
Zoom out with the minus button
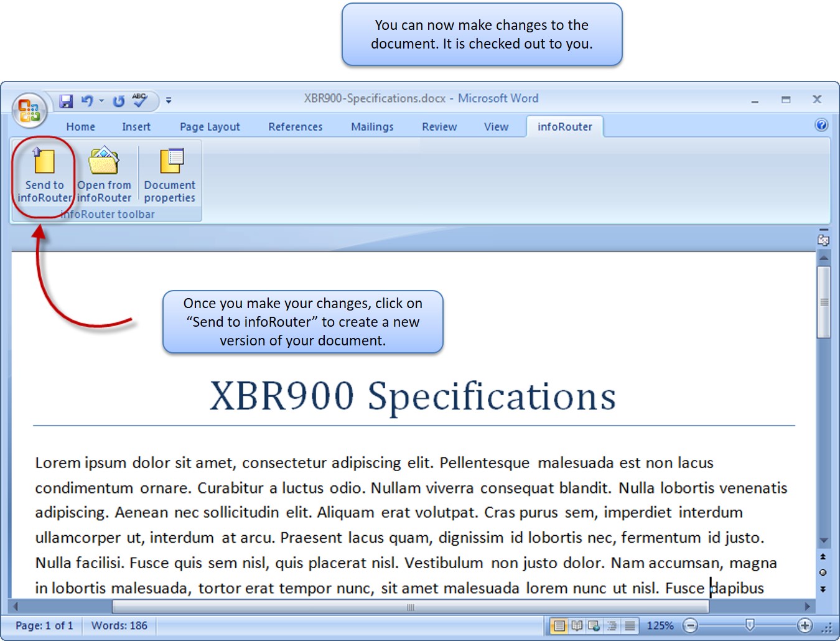690,625
